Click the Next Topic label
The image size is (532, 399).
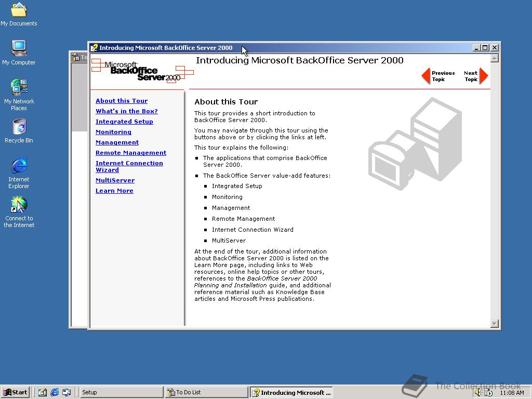click(471, 76)
